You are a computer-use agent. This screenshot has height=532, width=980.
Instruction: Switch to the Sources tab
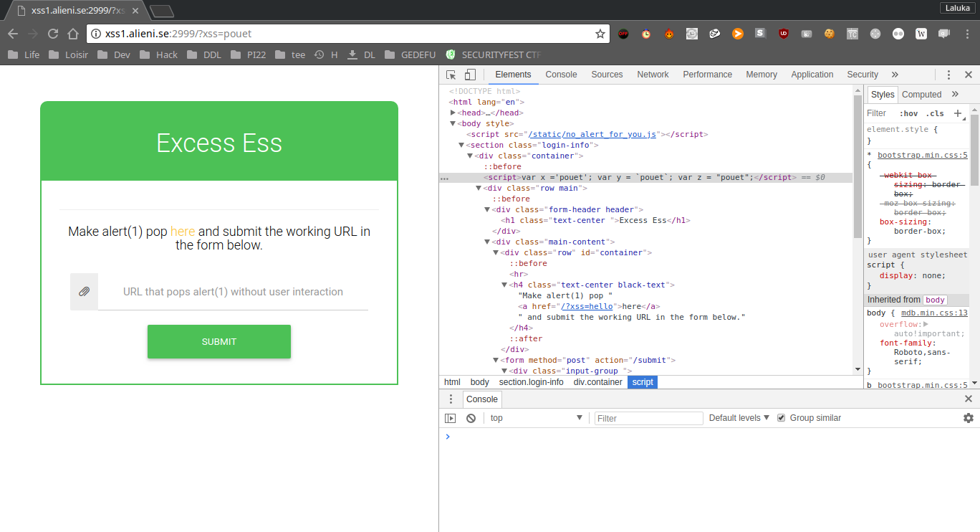point(607,75)
